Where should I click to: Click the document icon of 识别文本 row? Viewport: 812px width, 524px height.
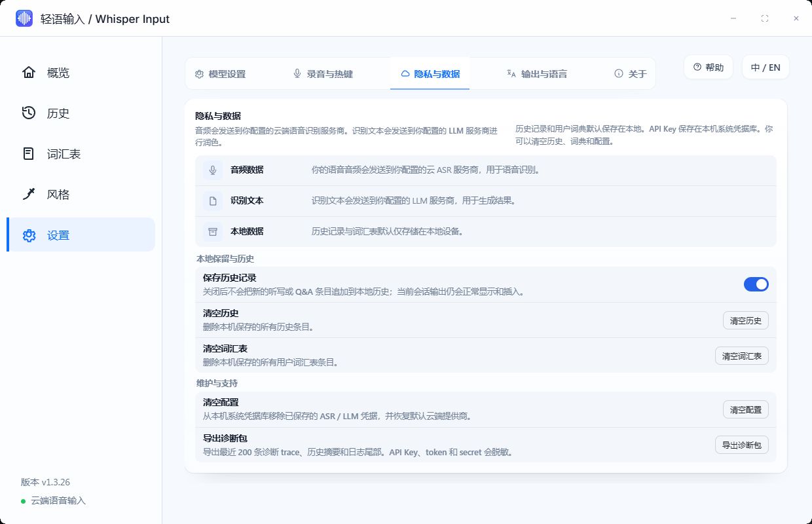[213, 201]
